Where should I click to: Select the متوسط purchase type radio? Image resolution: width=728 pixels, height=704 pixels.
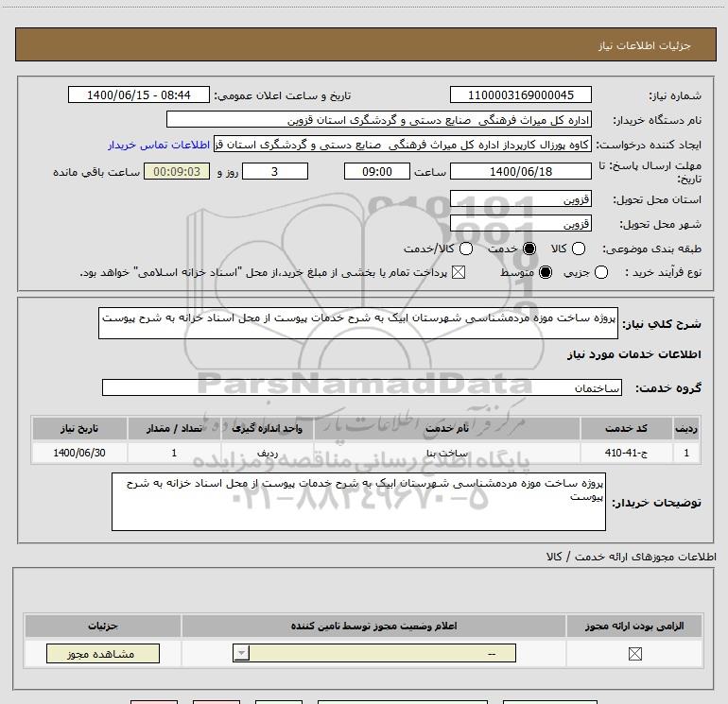point(546,272)
